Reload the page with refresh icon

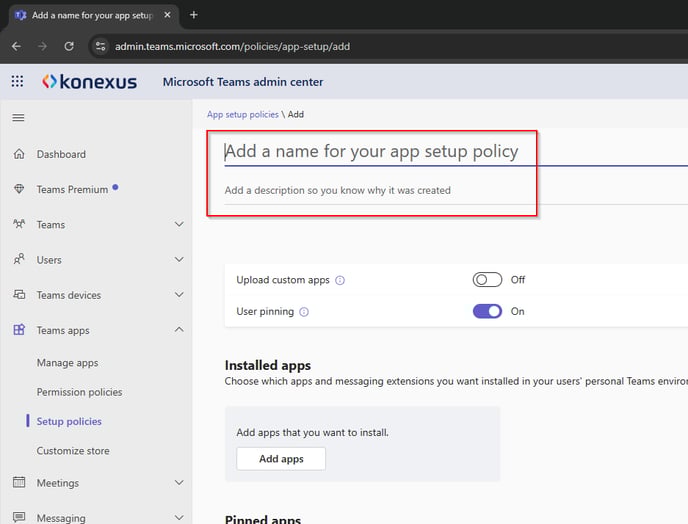[69, 46]
